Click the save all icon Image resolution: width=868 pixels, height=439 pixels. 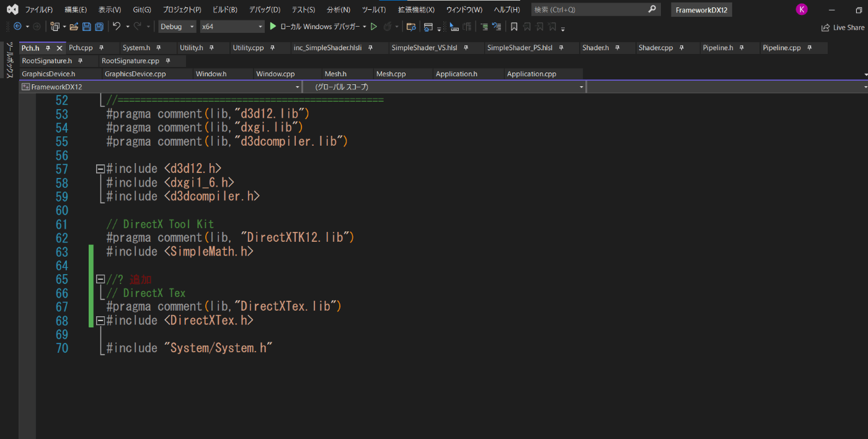[x=99, y=27]
